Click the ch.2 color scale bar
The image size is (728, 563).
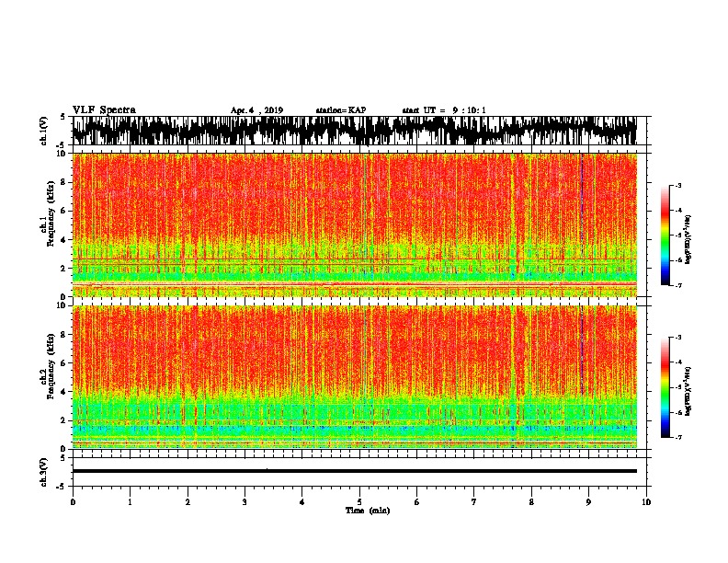point(665,387)
